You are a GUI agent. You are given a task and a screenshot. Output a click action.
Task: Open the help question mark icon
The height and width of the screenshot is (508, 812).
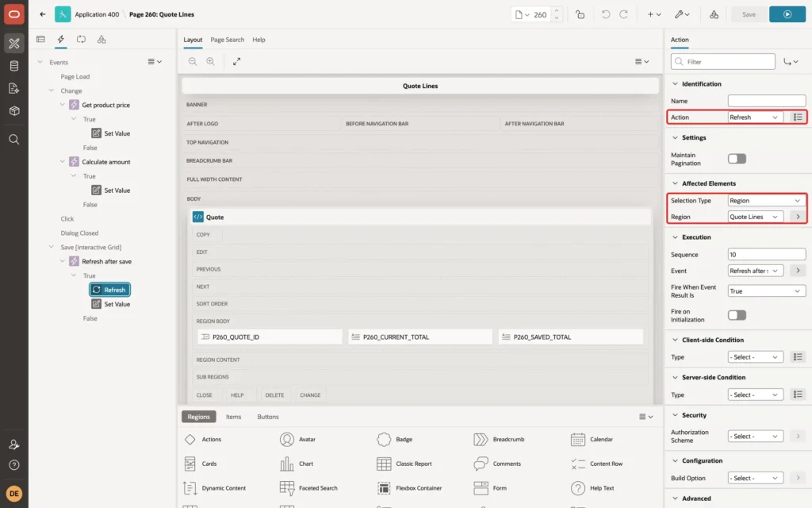[x=14, y=465]
